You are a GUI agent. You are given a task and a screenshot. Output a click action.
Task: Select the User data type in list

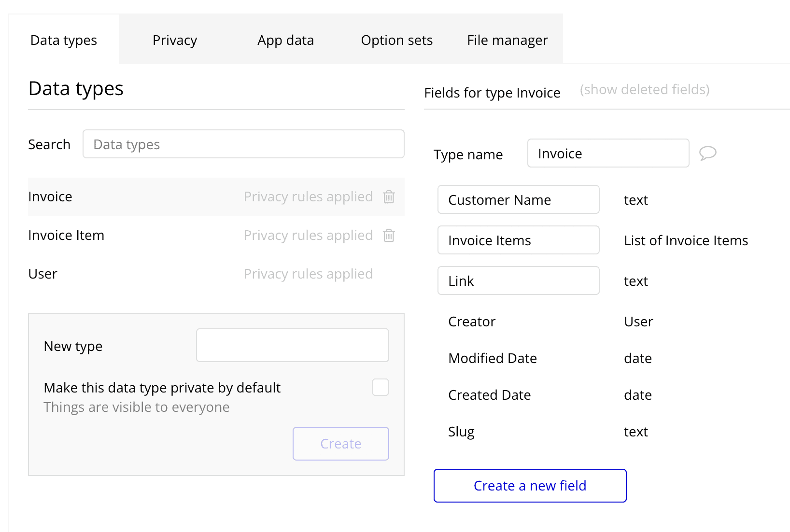click(x=43, y=274)
